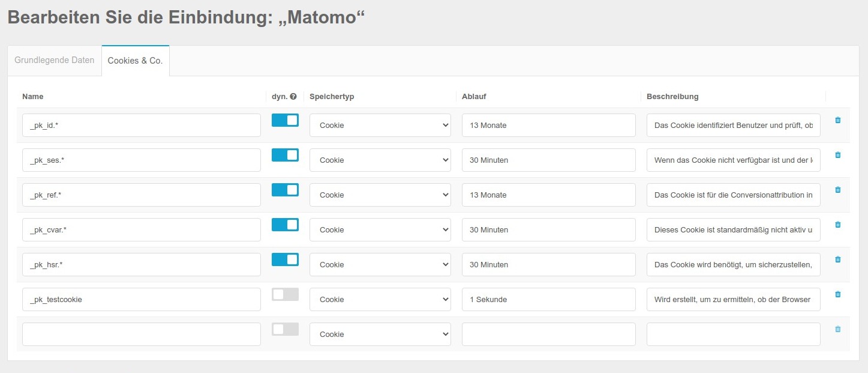
Task: Delete the _pk_ses.* cookie row
Action: pyautogui.click(x=837, y=155)
